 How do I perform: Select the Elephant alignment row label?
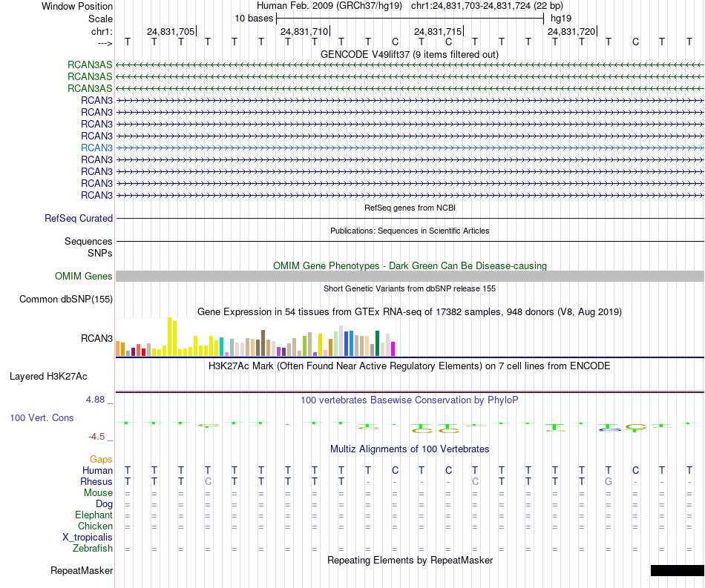(94, 515)
